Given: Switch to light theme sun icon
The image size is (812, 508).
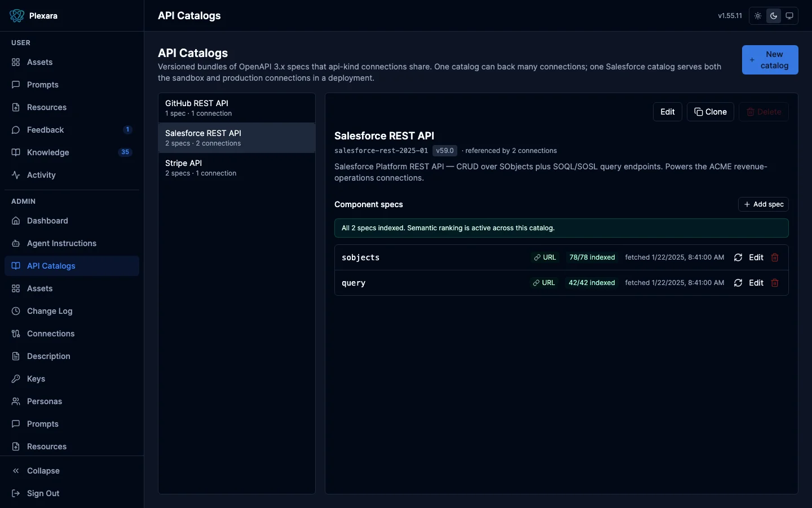Looking at the screenshot, I should click(758, 16).
